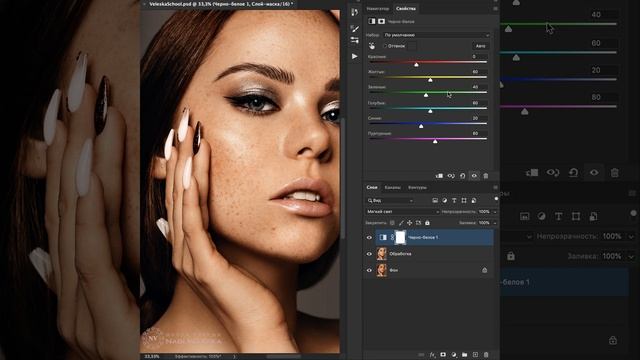The height and width of the screenshot is (360, 640).
Task: Click the Зеленые slider handle
Action: [x=426, y=95]
